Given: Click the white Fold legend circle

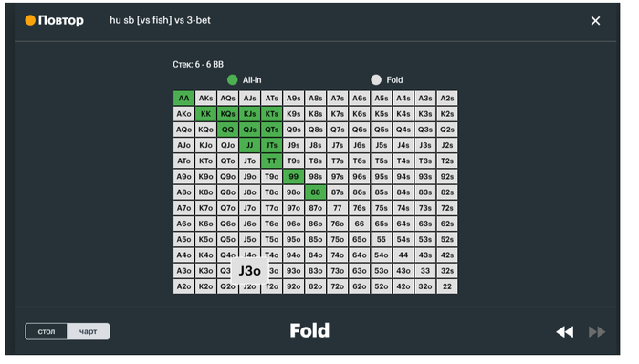Looking at the screenshot, I should tap(376, 79).
